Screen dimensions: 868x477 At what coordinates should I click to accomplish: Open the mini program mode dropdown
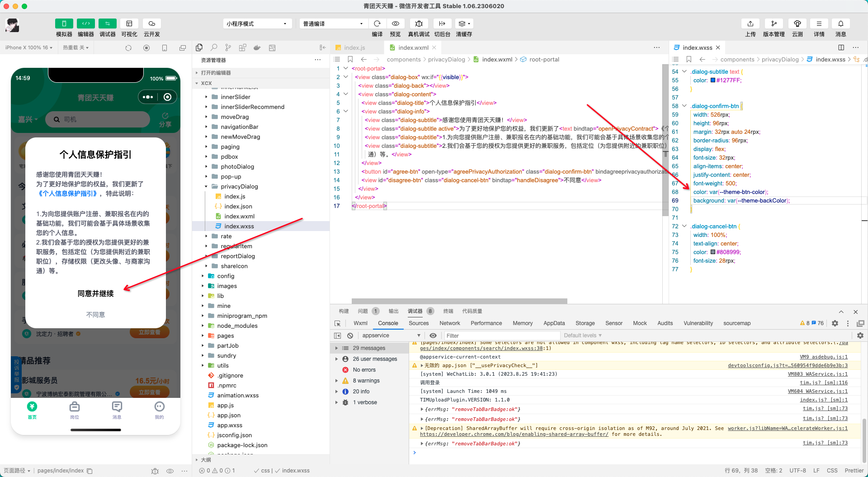[257, 24]
